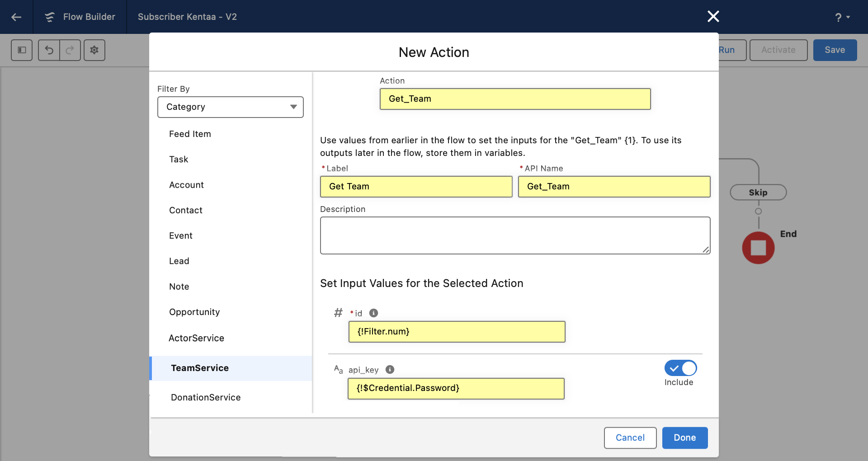Click the Done button
This screenshot has height=461, width=868.
click(685, 438)
